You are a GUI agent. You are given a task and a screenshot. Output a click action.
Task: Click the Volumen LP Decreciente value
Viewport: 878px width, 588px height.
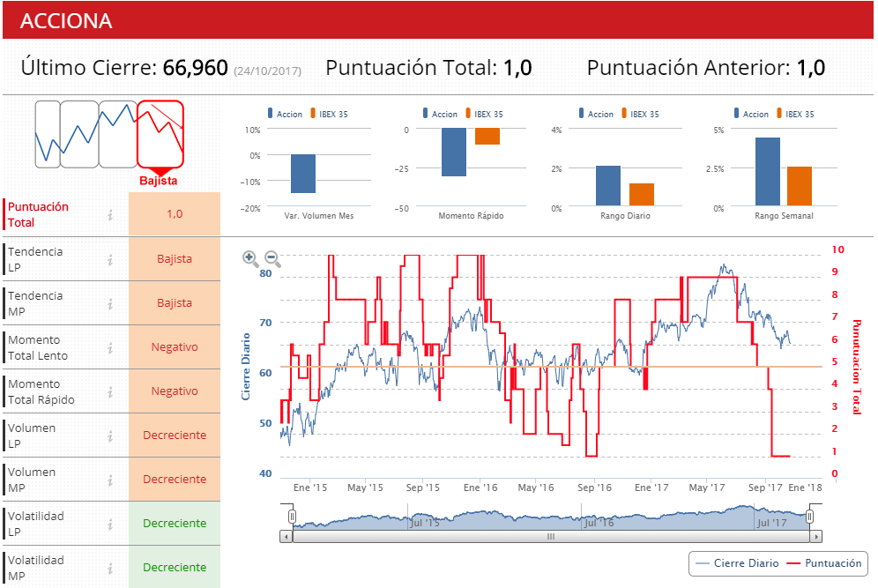point(175,435)
